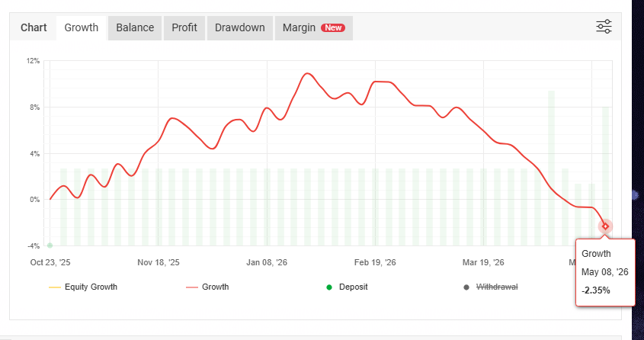Click the '12%' y-axis label

34,61
